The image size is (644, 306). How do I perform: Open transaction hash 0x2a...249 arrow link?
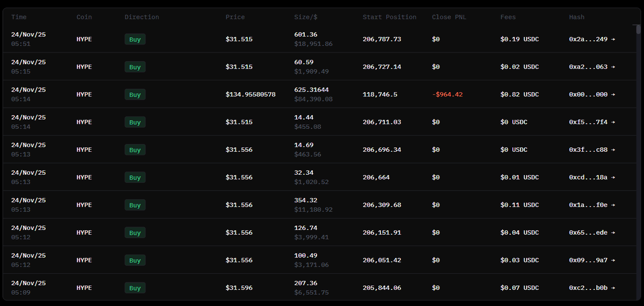tap(592, 39)
